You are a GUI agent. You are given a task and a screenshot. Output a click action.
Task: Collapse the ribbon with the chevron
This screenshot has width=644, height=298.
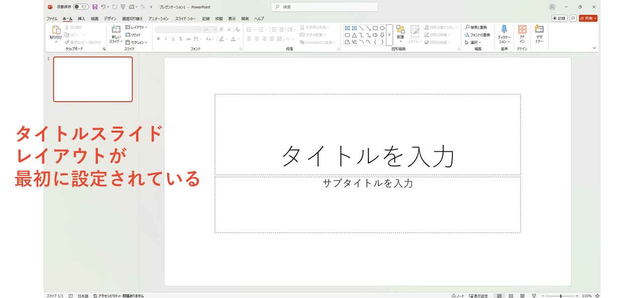pyautogui.click(x=594, y=48)
